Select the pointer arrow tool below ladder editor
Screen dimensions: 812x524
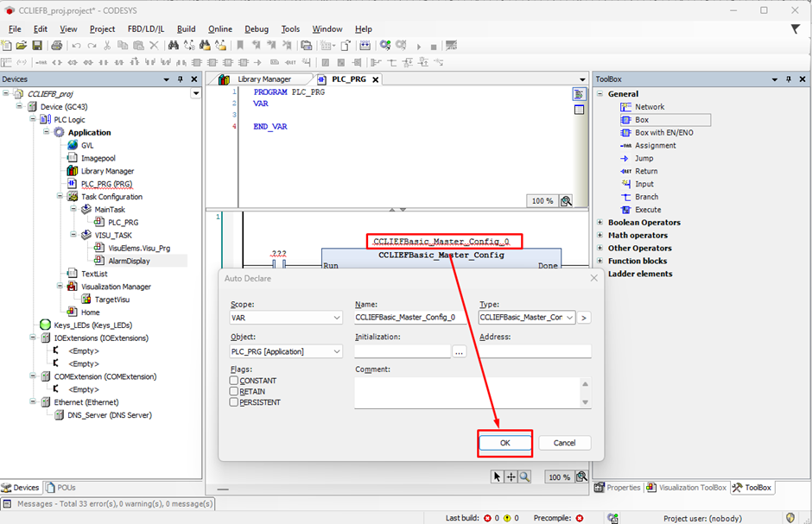498,477
